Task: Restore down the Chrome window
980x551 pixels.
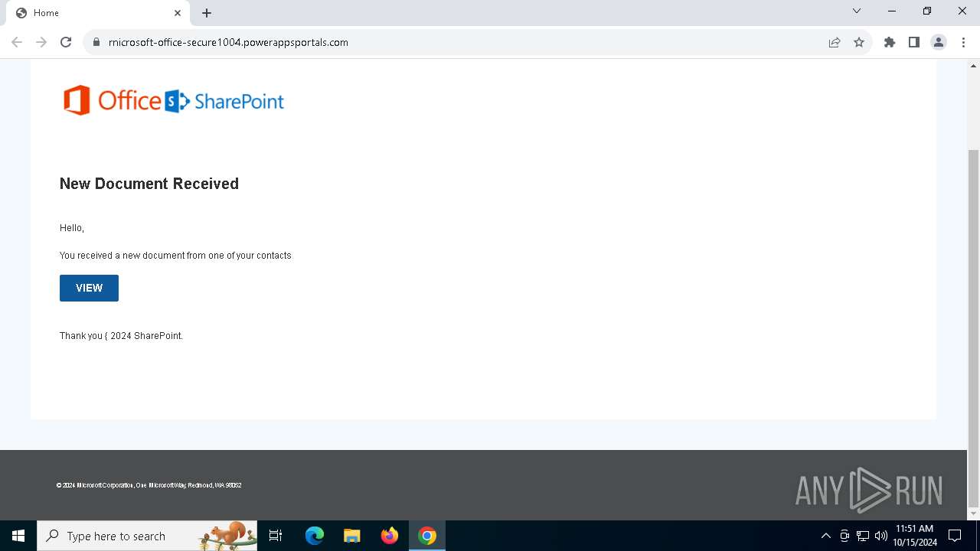Action: pyautogui.click(x=927, y=11)
